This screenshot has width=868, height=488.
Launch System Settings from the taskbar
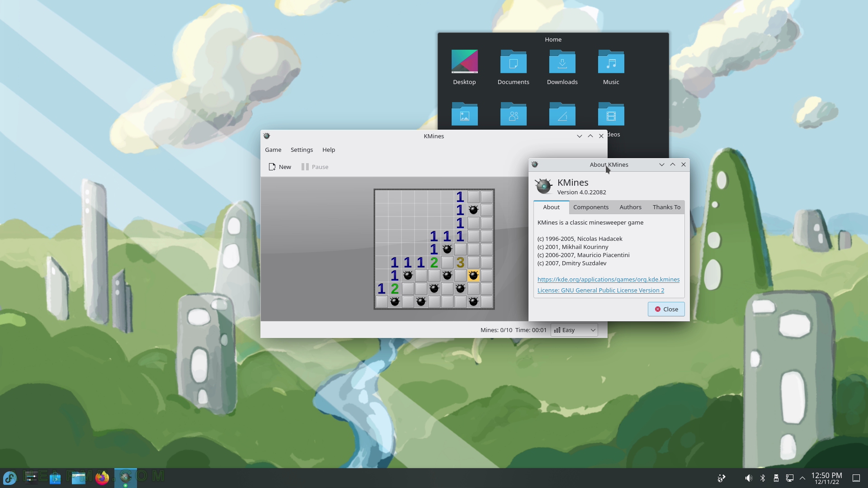click(x=32, y=478)
